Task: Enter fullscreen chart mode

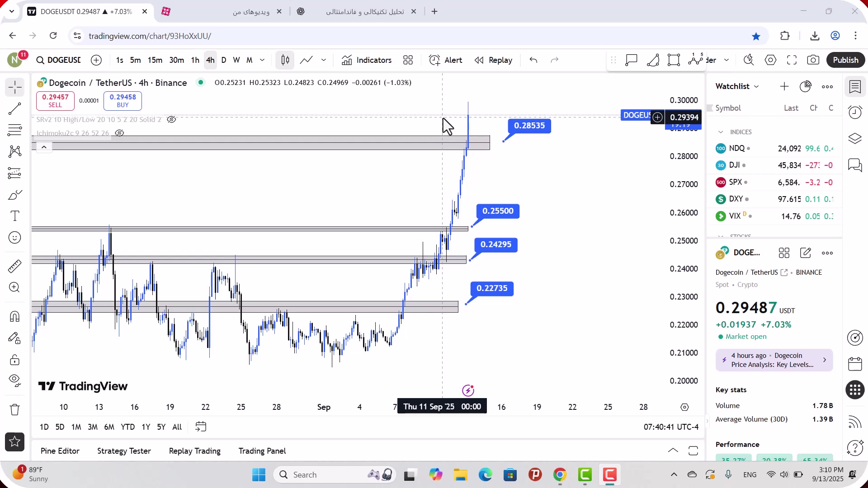Action: [x=792, y=60]
